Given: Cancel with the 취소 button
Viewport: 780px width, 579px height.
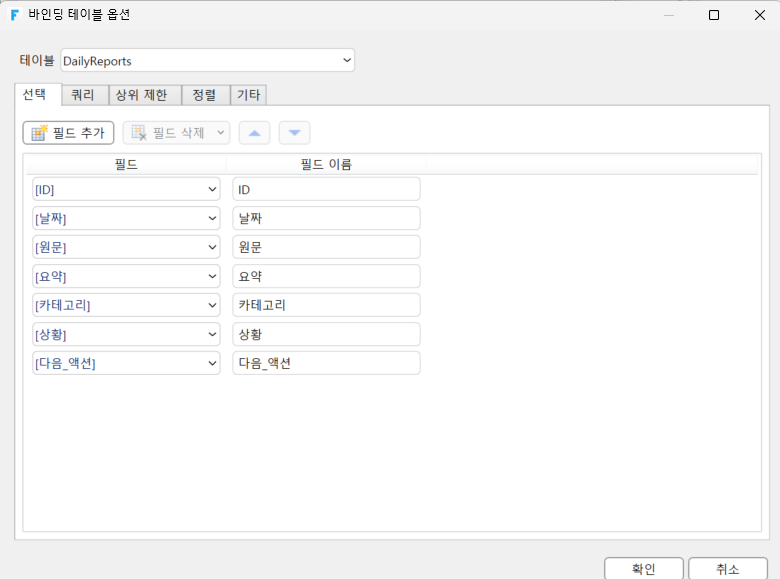Looking at the screenshot, I should [x=728, y=569].
